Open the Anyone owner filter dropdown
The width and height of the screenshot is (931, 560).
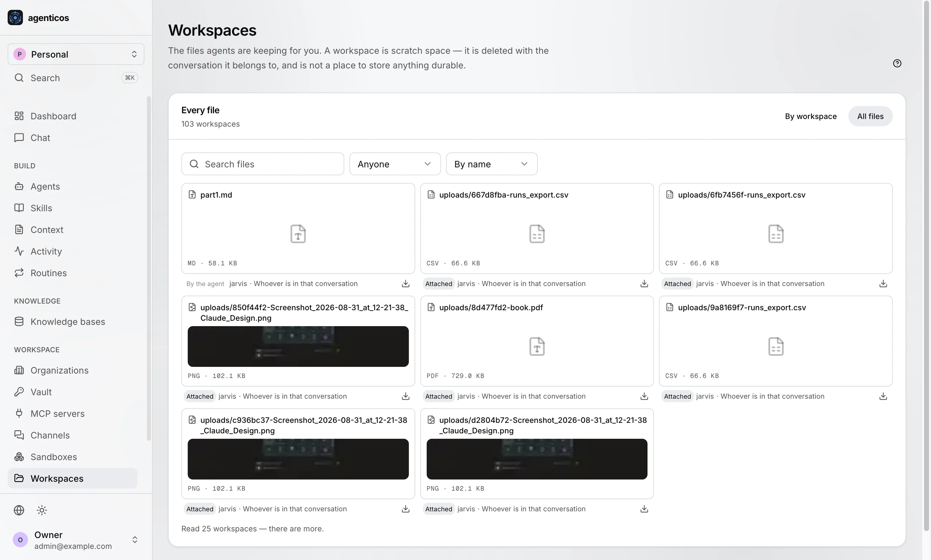pyautogui.click(x=395, y=164)
